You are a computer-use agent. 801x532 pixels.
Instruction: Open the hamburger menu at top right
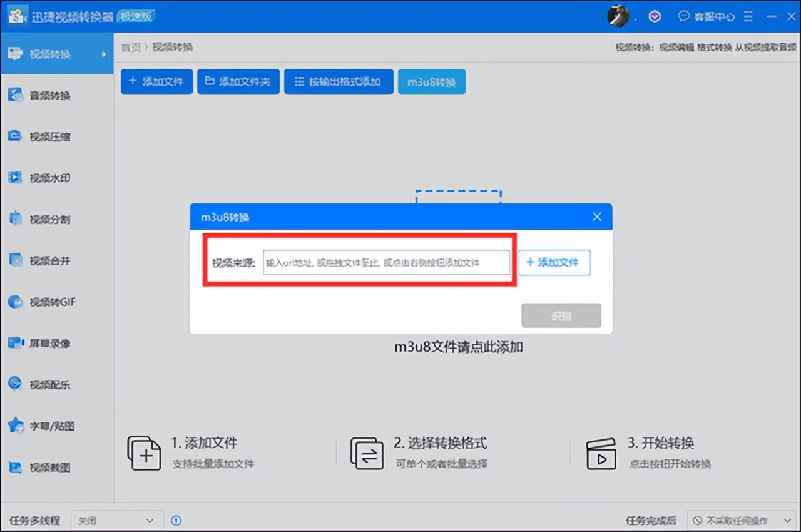coord(748,16)
